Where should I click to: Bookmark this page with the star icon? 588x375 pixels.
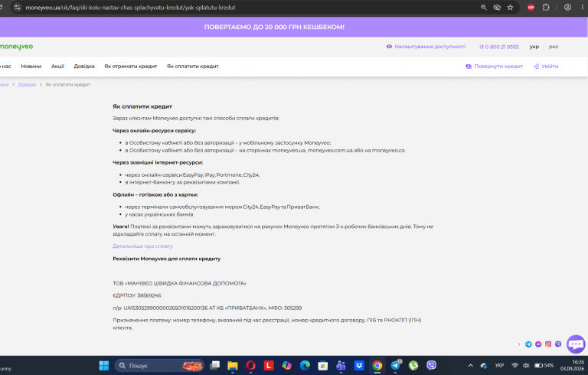point(510,7)
